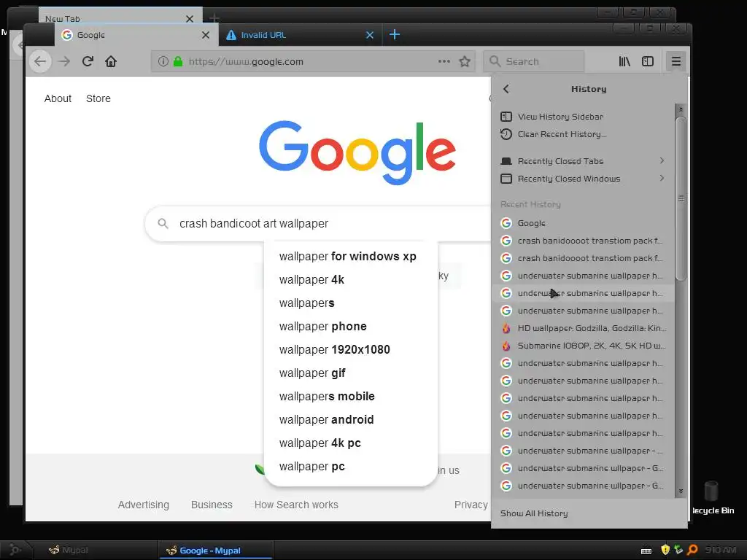Click the security shield tray icon
Viewport: 747px width, 560px height.
tap(665, 550)
